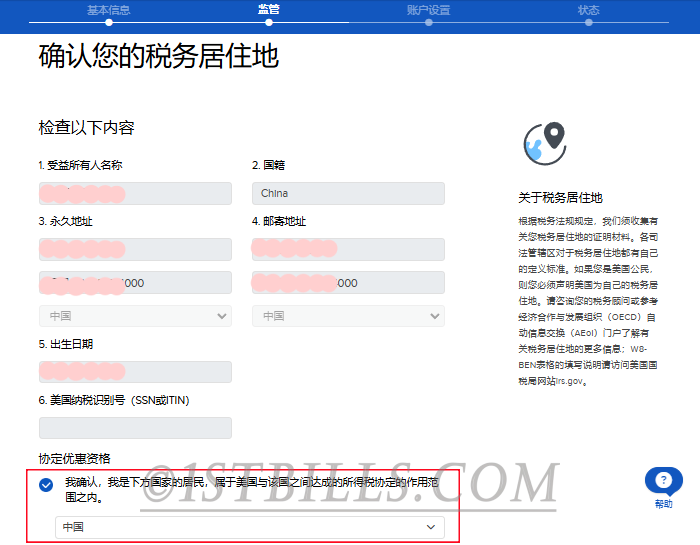The width and height of the screenshot is (700, 545).
Task: Click the first 邮寄地址 line field
Action: coord(348,249)
